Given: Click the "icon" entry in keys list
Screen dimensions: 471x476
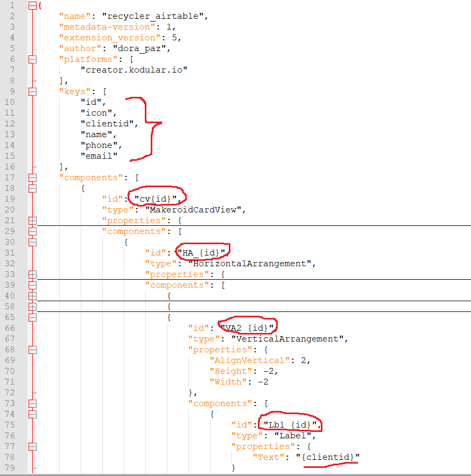Looking at the screenshot, I should [x=96, y=113].
